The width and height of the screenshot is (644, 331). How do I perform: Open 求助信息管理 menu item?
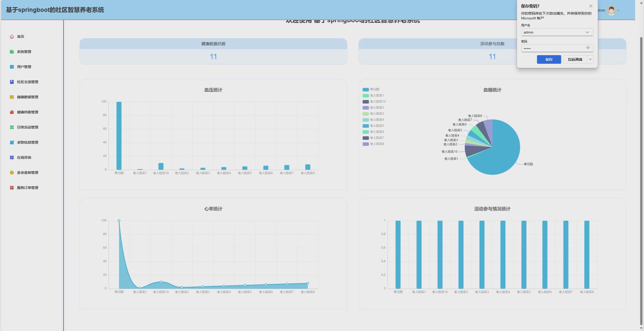pos(27,142)
